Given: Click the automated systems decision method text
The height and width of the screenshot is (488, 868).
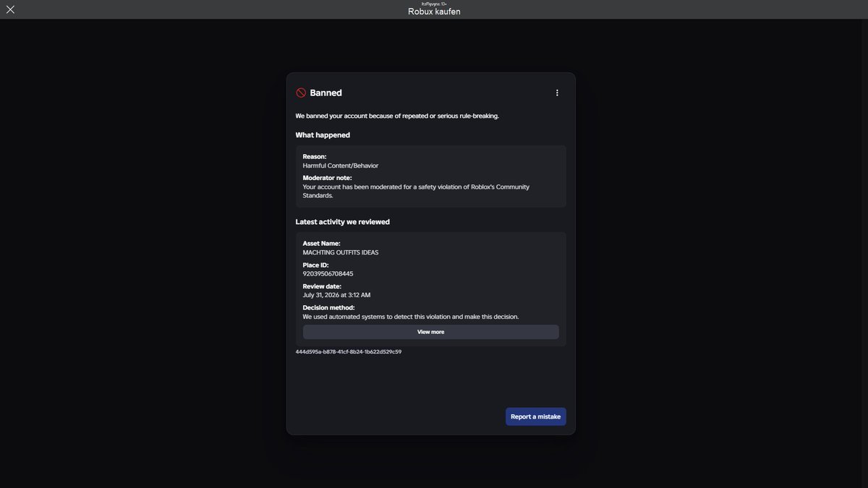Looking at the screenshot, I should click(411, 317).
